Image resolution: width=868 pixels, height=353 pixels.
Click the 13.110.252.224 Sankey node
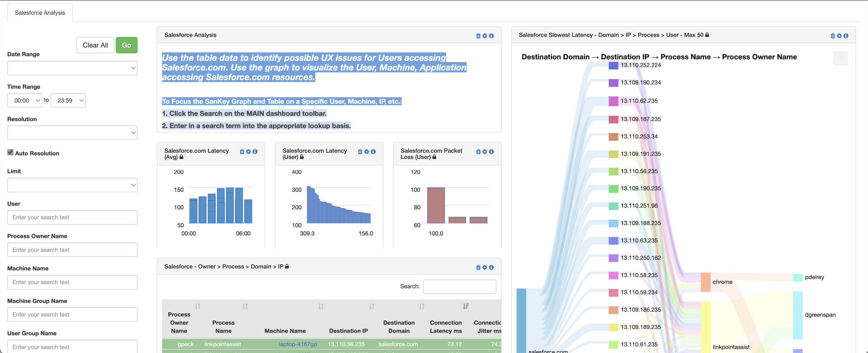(x=613, y=65)
